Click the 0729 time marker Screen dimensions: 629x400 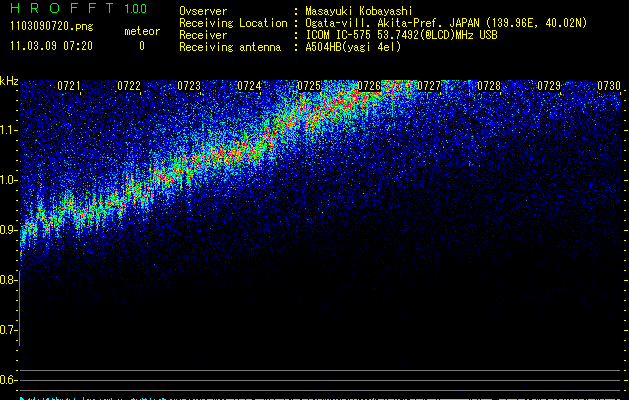549,86
